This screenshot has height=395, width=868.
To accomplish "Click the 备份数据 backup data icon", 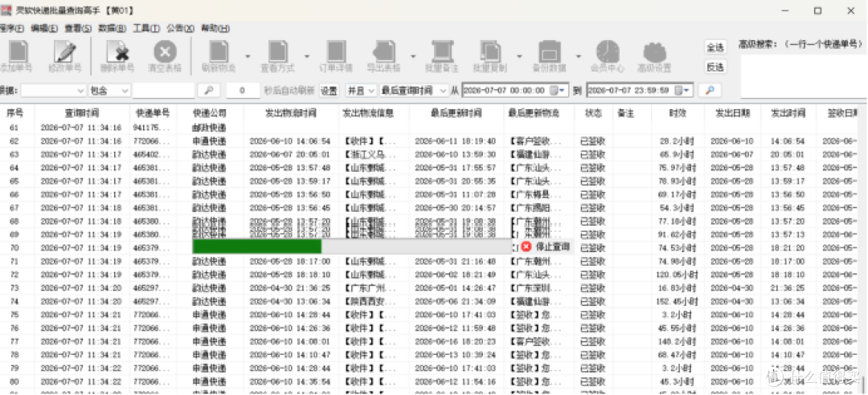I will tap(550, 51).
